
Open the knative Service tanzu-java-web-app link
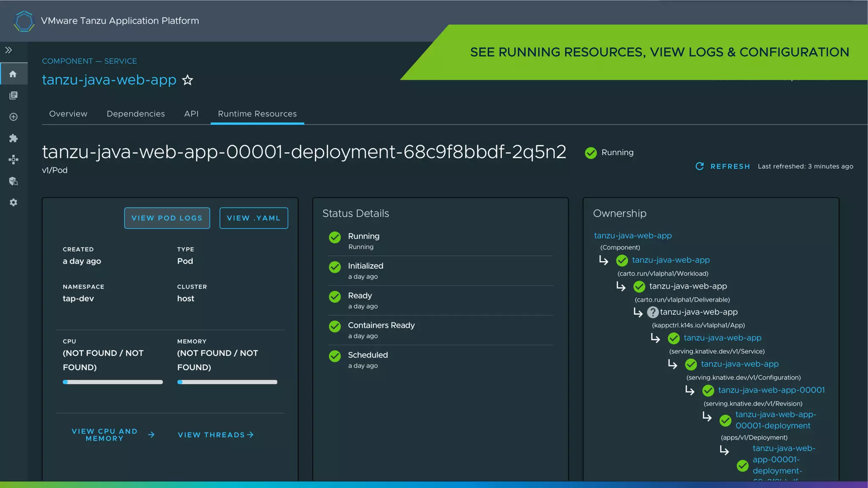point(723,338)
